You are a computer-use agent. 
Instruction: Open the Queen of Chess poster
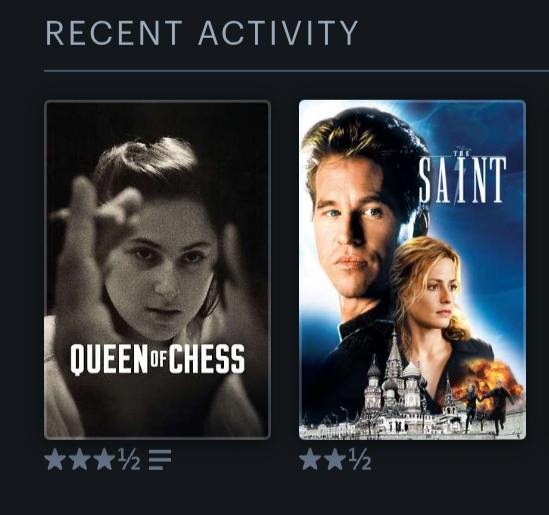coord(158,270)
